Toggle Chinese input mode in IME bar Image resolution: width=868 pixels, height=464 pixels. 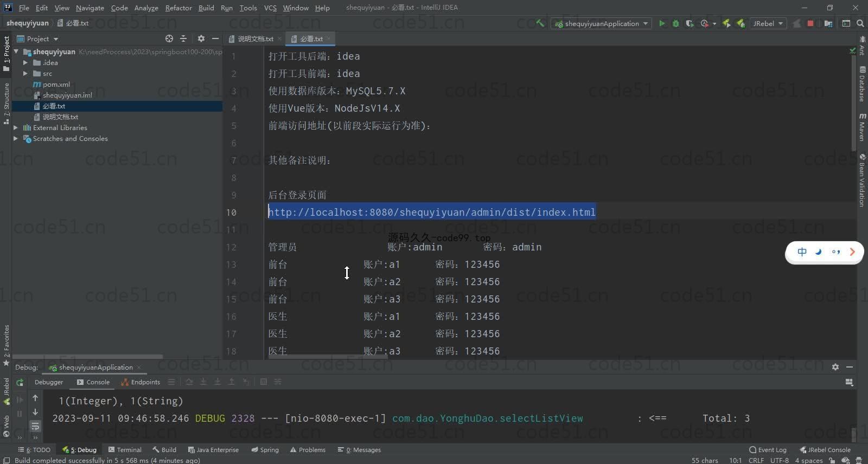point(802,252)
